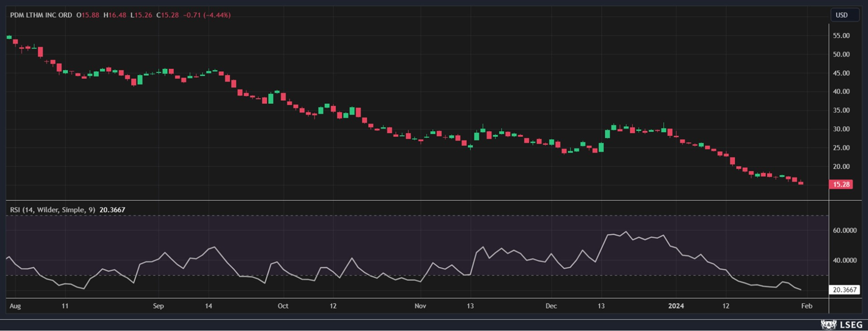Screen dimensions: 868x331
Task: Click the 20.00 price scale label
Action: (841, 166)
